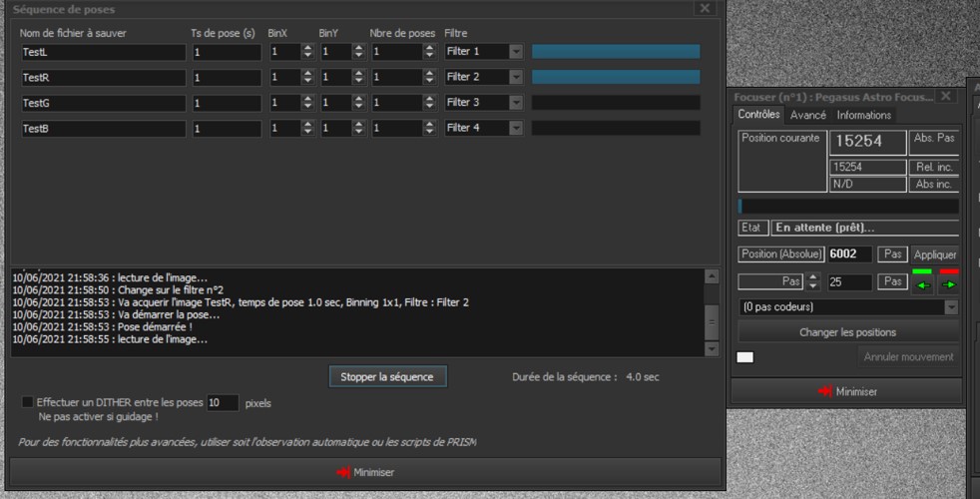Enable DITHER between poses checkbox
The width and height of the screenshot is (980, 499).
pyautogui.click(x=28, y=402)
